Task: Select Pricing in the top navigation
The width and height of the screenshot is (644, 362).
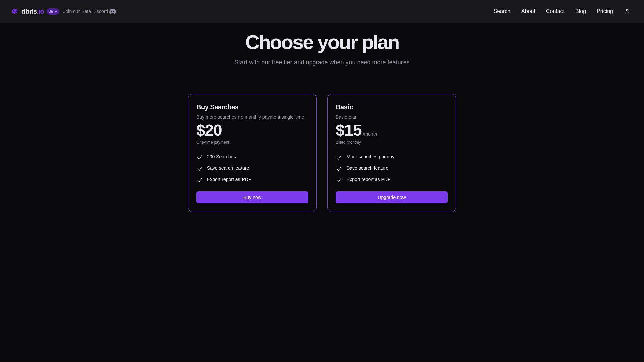Action: coord(605,11)
